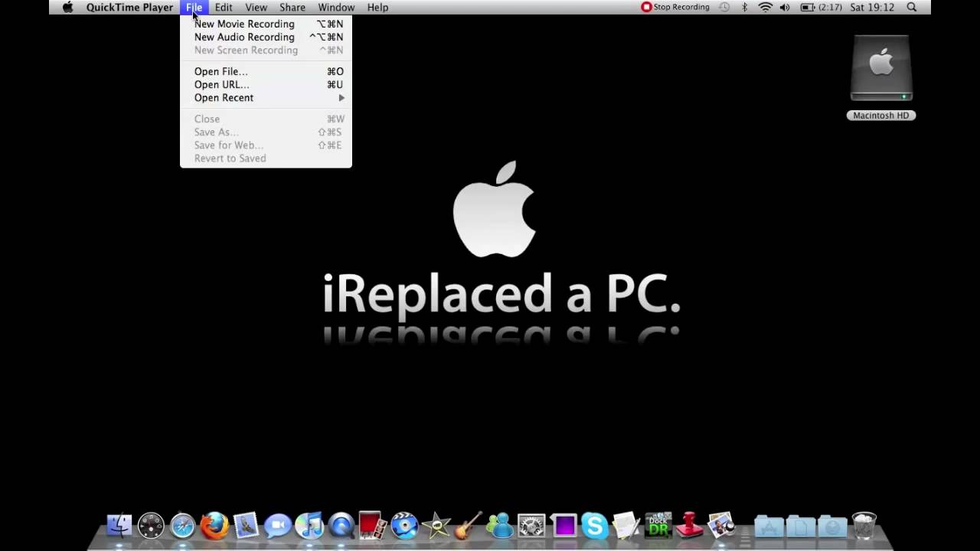Viewport: 980px width, 551px height.
Task: Open iChat camera bubble icon
Action: pos(278,526)
